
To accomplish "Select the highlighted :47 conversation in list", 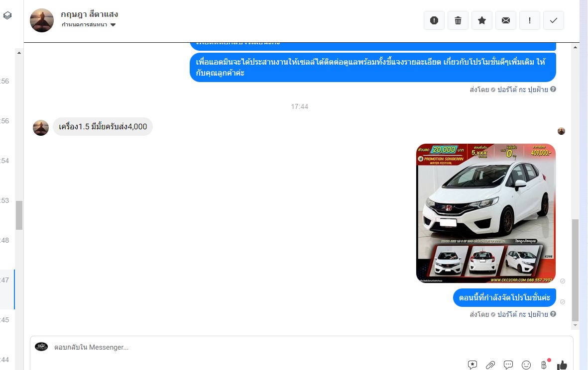I will pyautogui.click(x=7, y=289).
